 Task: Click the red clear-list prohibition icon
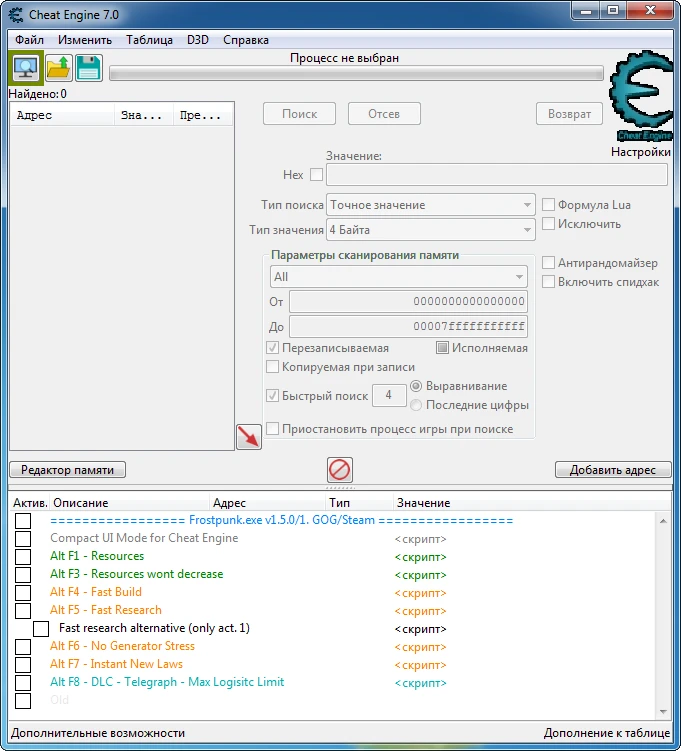tap(340, 469)
